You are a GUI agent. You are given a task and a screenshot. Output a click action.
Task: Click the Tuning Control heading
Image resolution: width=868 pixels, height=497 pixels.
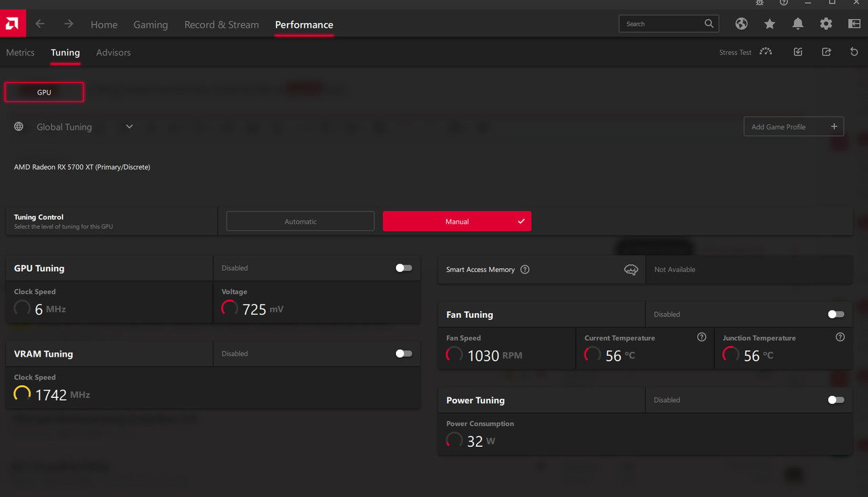[39, 218]
